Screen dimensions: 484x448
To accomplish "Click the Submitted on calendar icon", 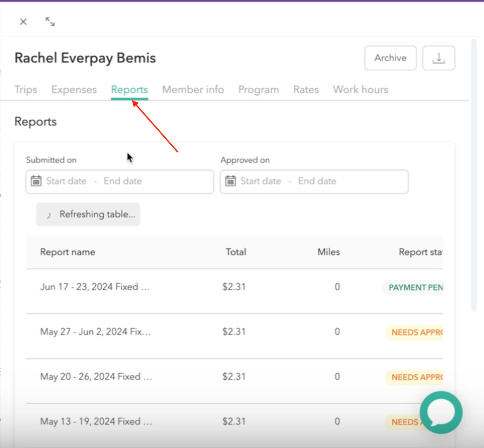I will 36,181.
